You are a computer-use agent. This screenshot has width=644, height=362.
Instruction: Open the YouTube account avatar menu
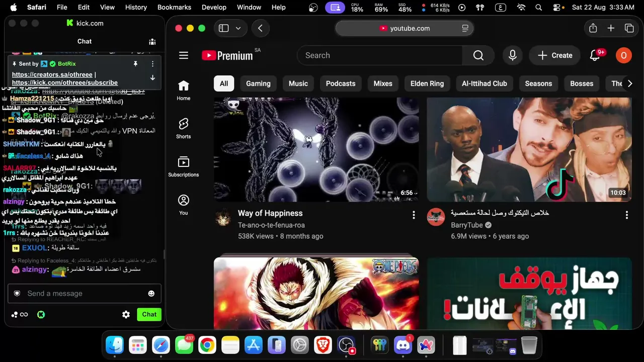(624, 55)
